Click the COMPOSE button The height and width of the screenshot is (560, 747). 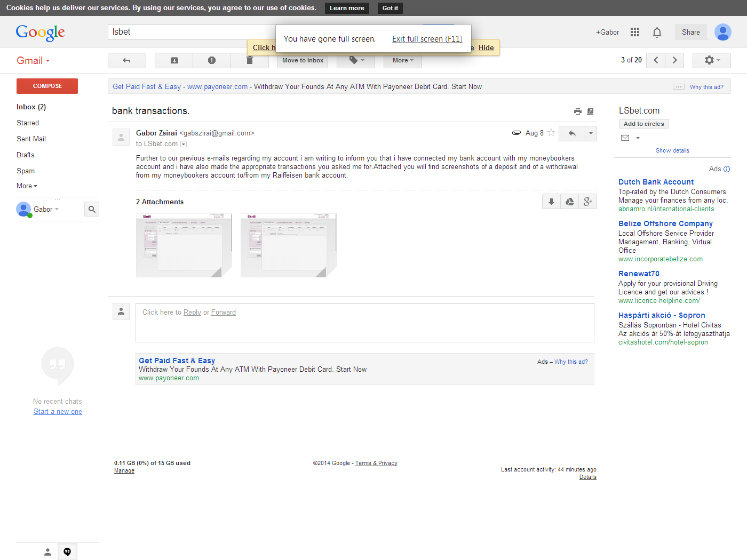(47, 86)
